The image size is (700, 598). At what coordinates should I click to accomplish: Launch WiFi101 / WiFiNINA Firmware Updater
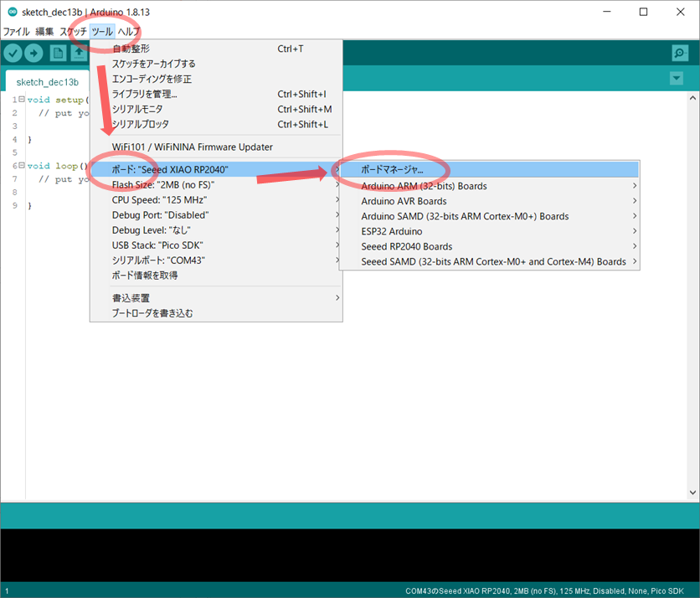(x=216, y=147)
